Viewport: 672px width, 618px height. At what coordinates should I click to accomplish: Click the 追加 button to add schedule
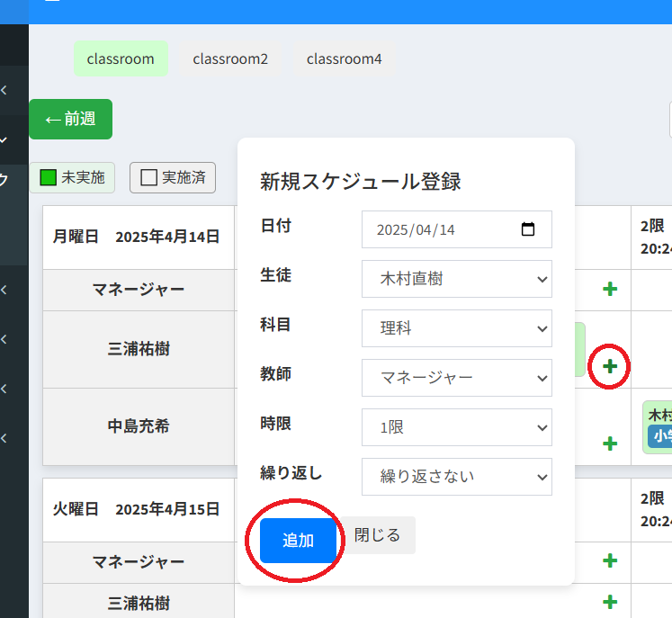[x=298, y=541]
